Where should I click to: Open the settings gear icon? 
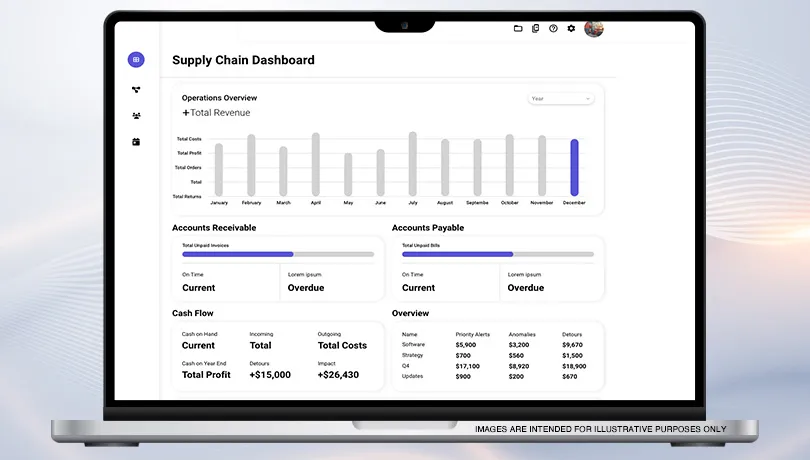(571, 28)
